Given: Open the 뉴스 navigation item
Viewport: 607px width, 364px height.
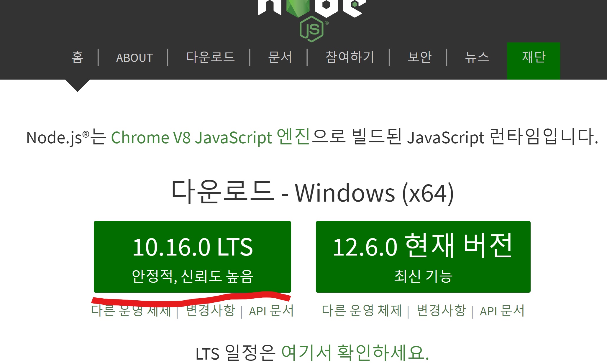Looking at the screenshot, I should pos(477,57).
